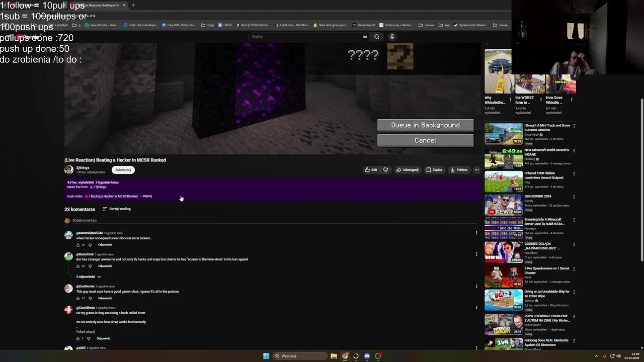
Task: Click the YouTube search magnifier button
Action: point(376,37)
